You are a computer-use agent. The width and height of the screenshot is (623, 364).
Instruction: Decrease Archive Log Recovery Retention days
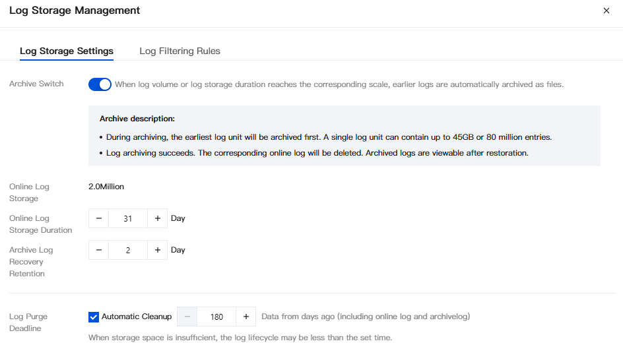click(99, 250)
